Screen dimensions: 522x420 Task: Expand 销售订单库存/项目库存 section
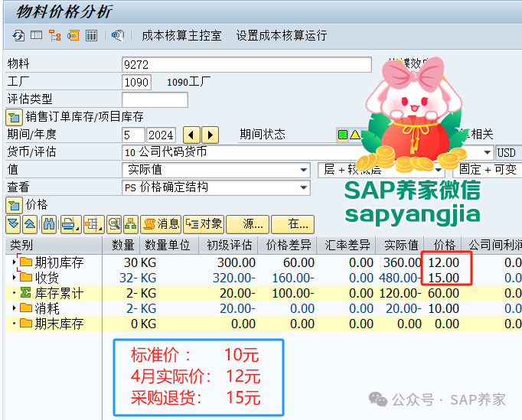coord(14,117)
